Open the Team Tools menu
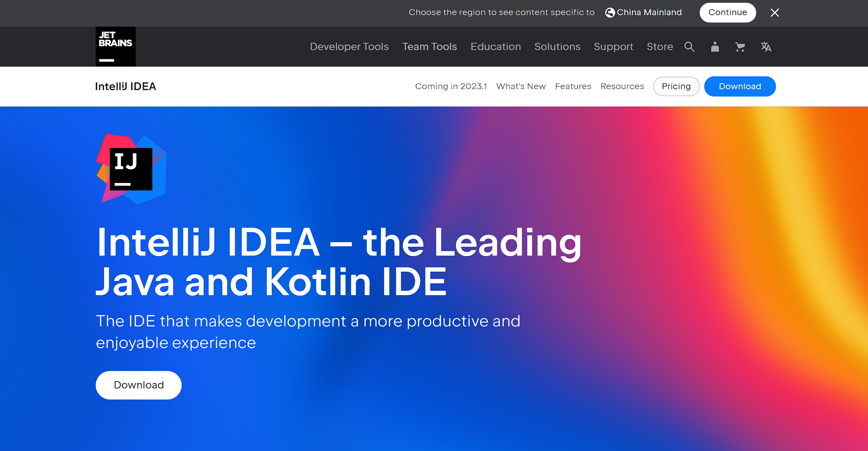The width and height of the screenshot is (868, 451). (430, 46)
